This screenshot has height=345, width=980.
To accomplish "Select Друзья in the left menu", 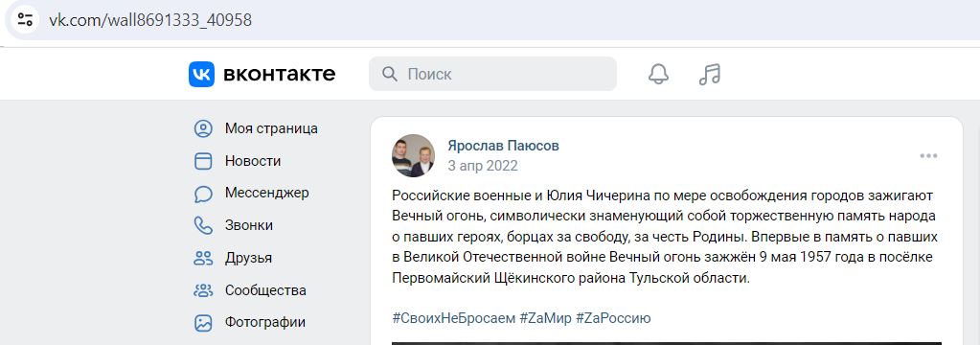I will (x=248, y=258).
